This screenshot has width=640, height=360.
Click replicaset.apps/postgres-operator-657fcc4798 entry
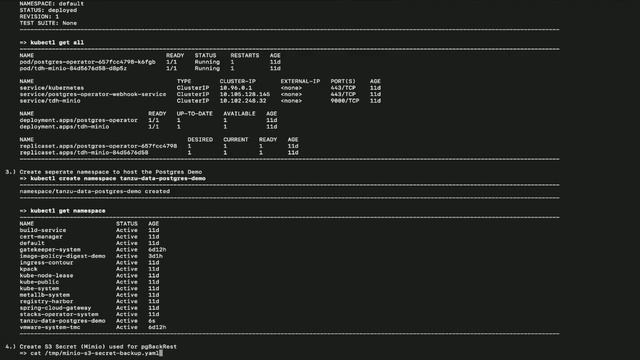coord(98,146)
